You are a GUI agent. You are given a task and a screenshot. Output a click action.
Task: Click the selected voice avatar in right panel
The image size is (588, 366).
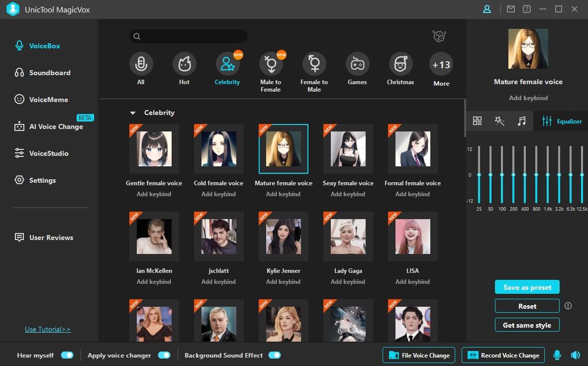pyautogui.click(x=528, y=49)
